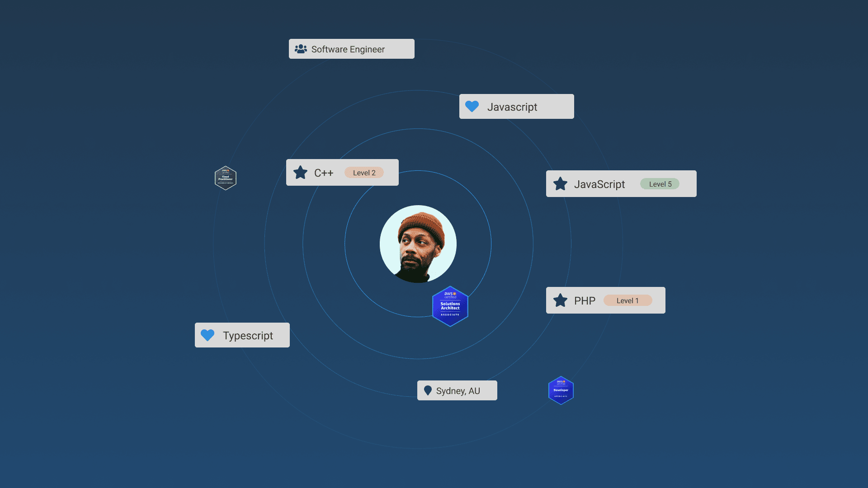Click the star icon beside C++

coord(300,173)
